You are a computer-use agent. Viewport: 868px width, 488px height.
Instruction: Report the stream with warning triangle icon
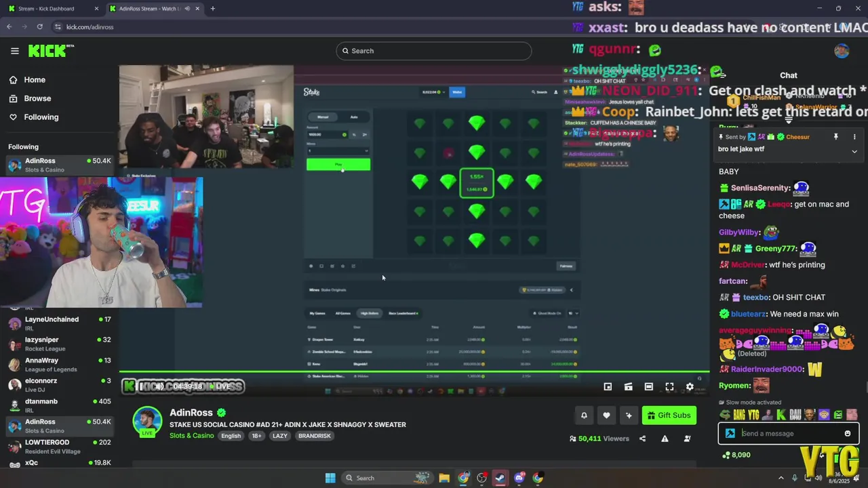(665, 439)
